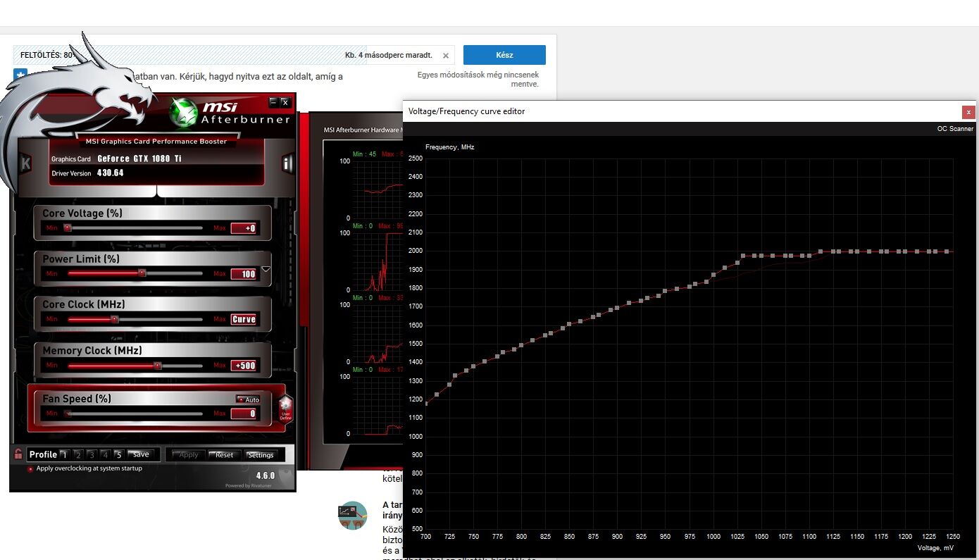979x560 pixels.
Task: Click the commenter avatar thumbnail
Action: 353,516
